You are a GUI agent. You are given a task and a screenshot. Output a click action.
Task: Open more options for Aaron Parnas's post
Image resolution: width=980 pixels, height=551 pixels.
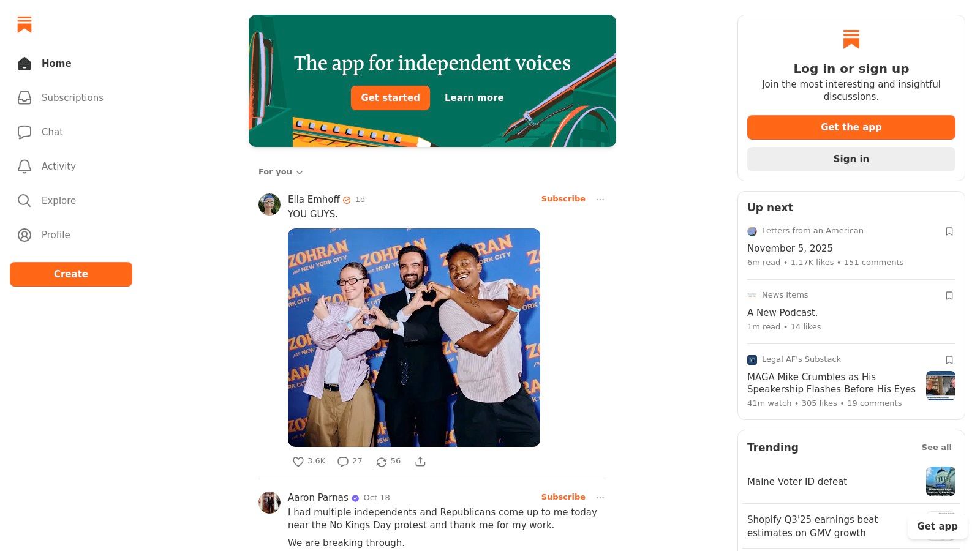pyautogui.click(x=600, y=497)
